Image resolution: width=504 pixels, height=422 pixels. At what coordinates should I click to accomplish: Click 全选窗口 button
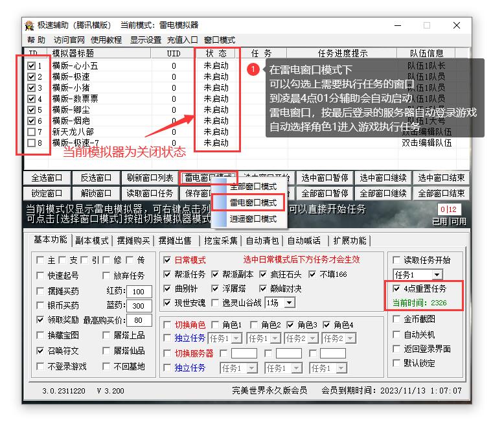click(x=47, y=178)
